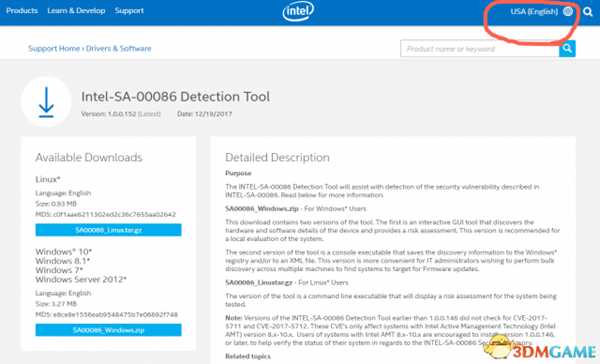Viewport: 600px width, 364px height.
Task: Open the header search magnifier icon
Action: tap(588, 12)
